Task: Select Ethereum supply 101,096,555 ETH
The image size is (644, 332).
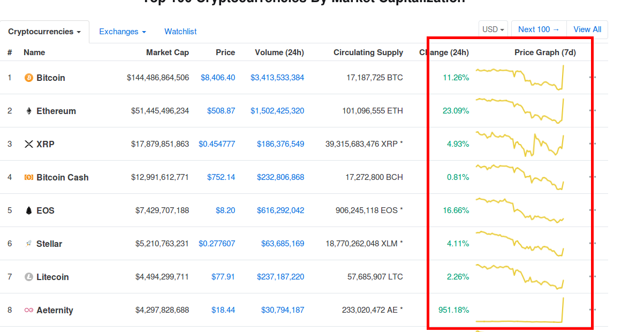Action: pyautogui.click(x=373, y=111)
